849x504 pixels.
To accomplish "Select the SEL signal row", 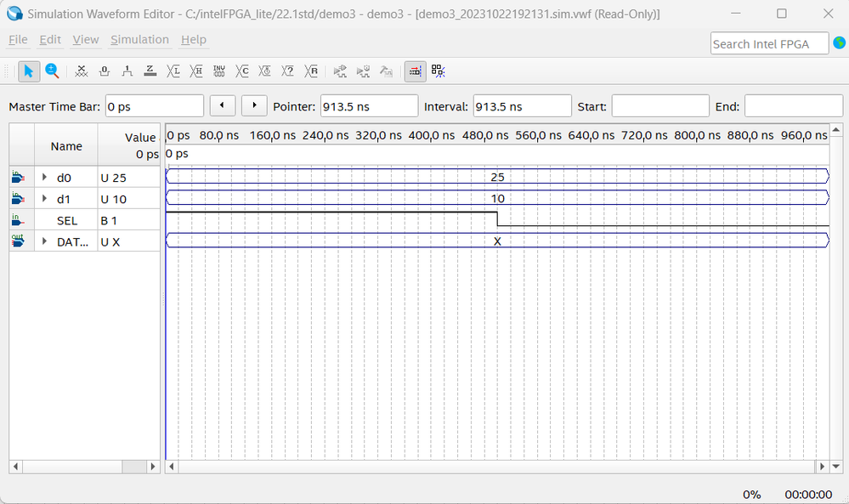I will (x=67, y=220).
